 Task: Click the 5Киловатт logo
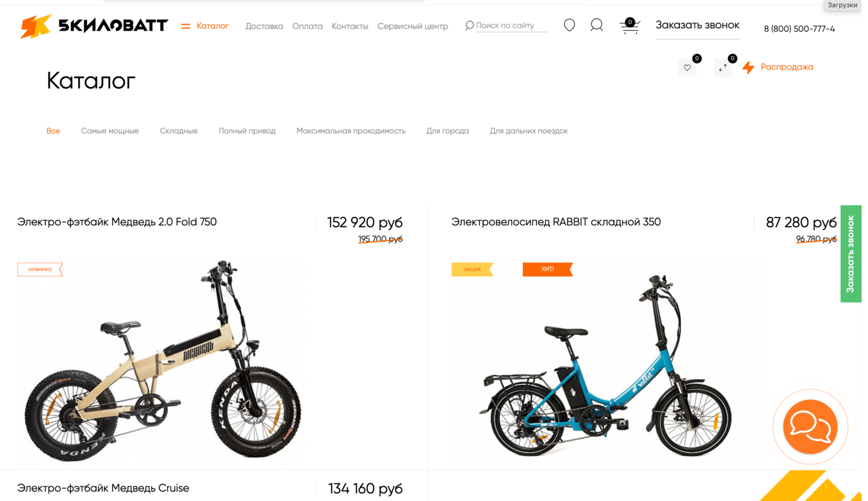coord(94,26)
